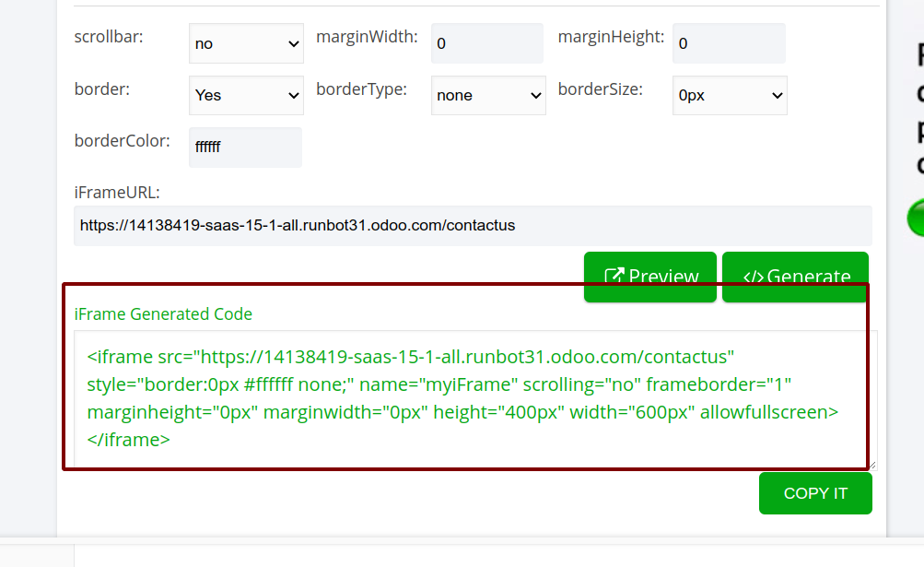Click inside the iFrameURL text box
The image size is (924, 567).
click(x=472, y=225)
